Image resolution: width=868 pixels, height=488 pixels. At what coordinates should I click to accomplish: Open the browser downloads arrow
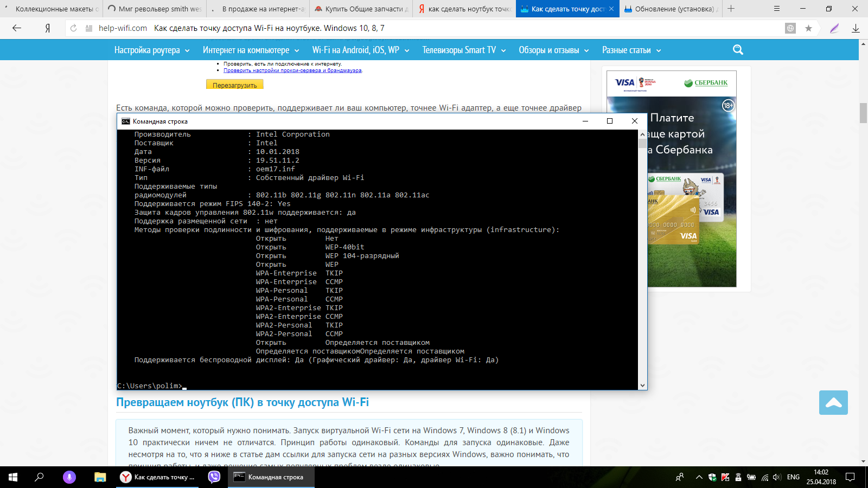click(x=856, y=28)
